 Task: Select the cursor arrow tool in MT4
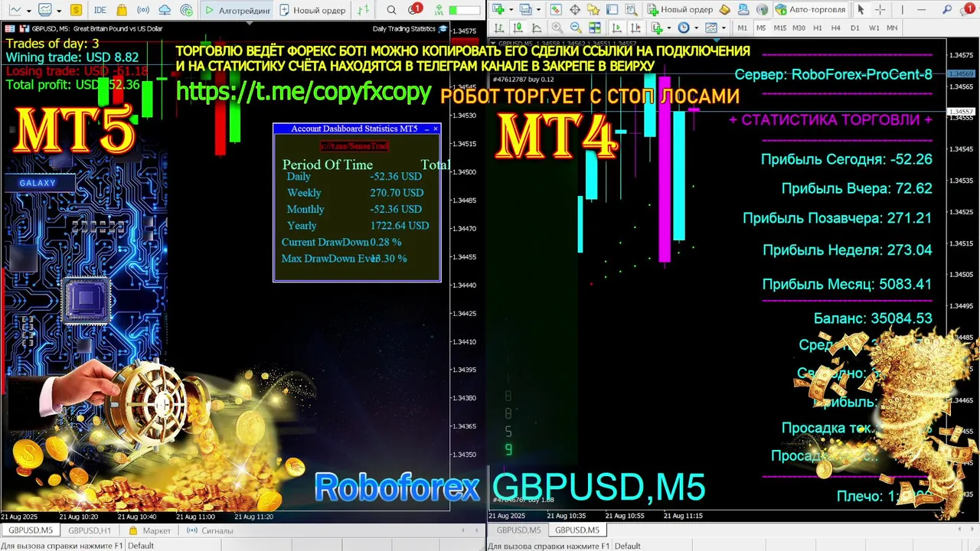coord(861,9)
